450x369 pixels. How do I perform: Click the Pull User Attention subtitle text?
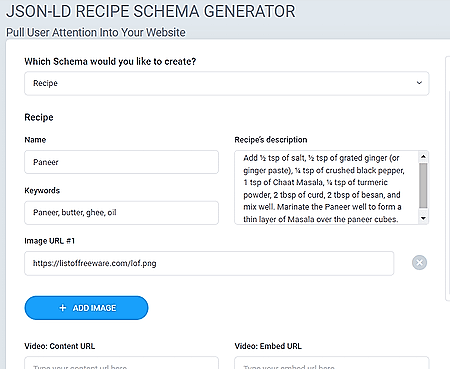point(96,32)
